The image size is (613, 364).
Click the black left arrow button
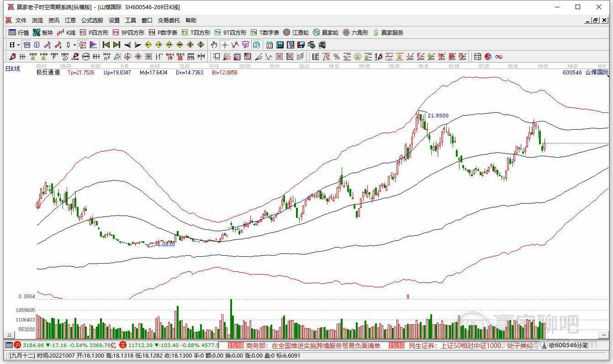click(x=127, y=45)
